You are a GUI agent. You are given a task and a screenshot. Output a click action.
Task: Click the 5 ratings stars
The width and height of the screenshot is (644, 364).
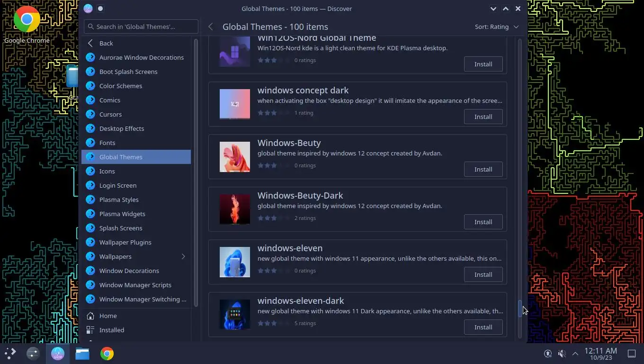(x=274, y=323)
